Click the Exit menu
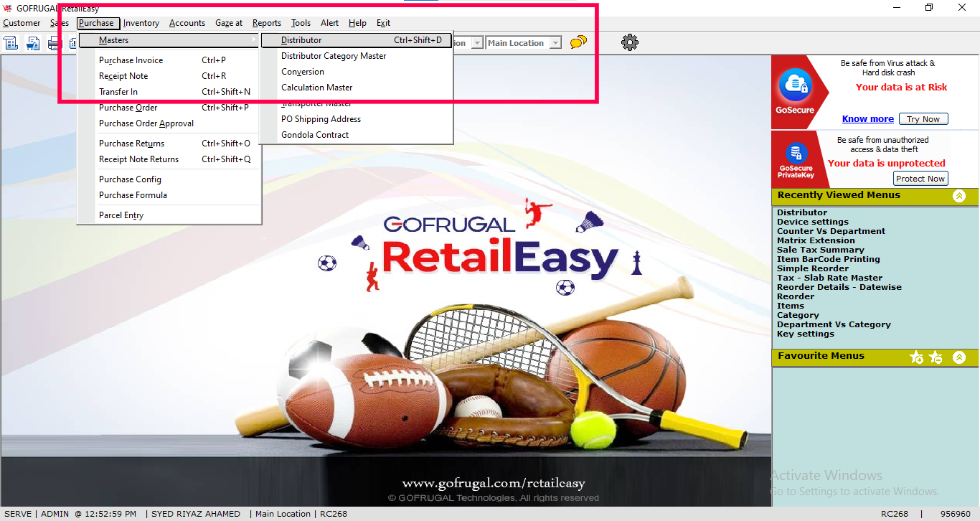Viewport: 980px width, 521px height. pyautogui.click(x=384, y=23)
